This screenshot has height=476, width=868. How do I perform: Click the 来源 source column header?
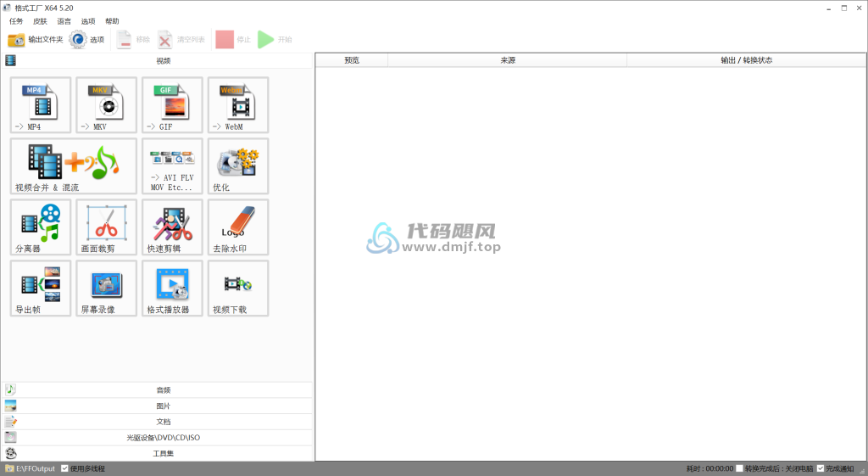508,60
